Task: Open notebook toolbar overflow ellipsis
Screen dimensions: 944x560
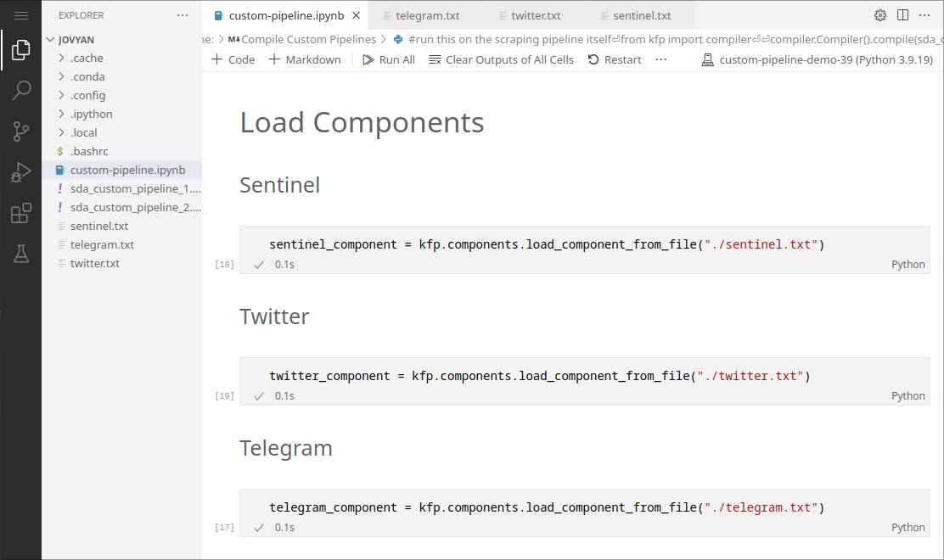Action: pos(661,59)
